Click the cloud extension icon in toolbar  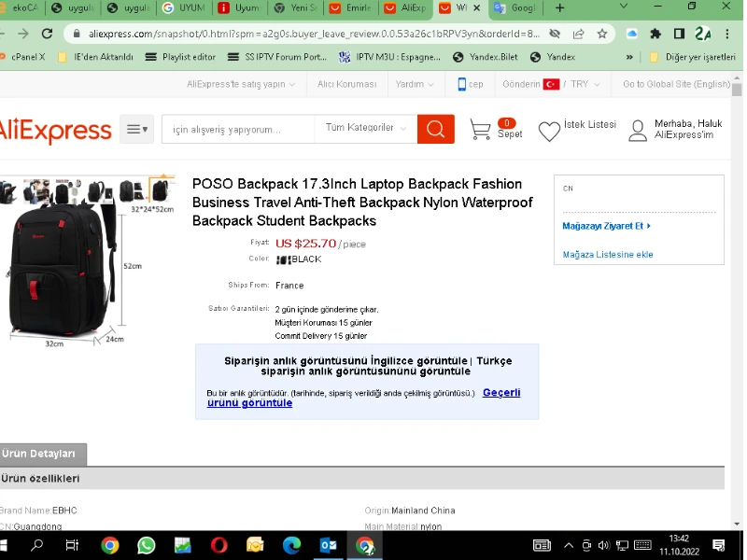click(x=632, y=34)
